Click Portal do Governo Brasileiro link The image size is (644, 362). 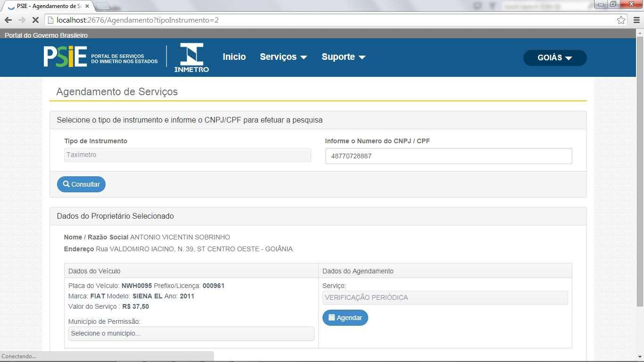[x=46, y=35]
